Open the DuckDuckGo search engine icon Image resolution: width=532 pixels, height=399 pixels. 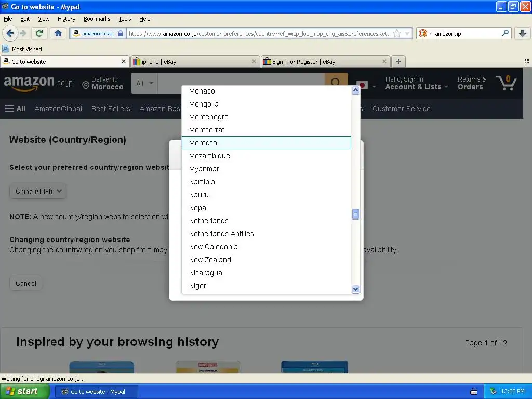(x=423, y=33)
